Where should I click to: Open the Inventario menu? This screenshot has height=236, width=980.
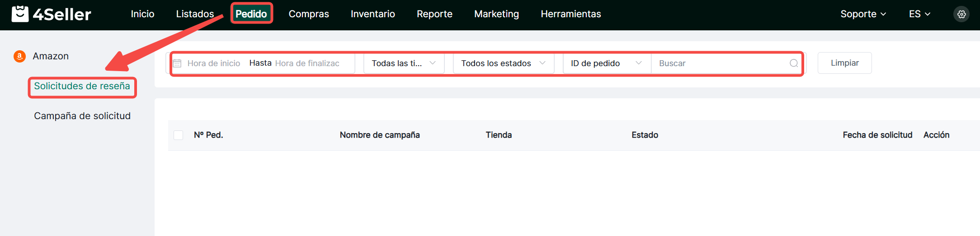click(372, 14)
